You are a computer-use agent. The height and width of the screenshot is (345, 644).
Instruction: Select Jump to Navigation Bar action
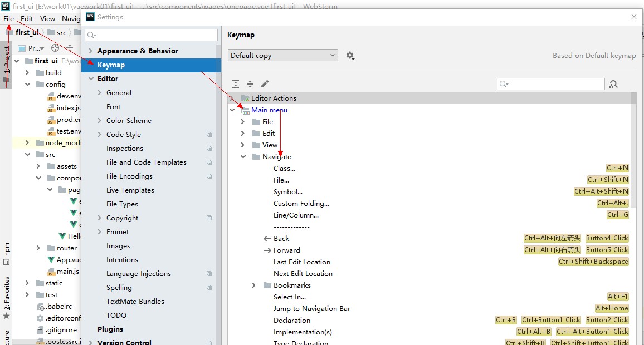pyautogui.click(x=312, y=308)
